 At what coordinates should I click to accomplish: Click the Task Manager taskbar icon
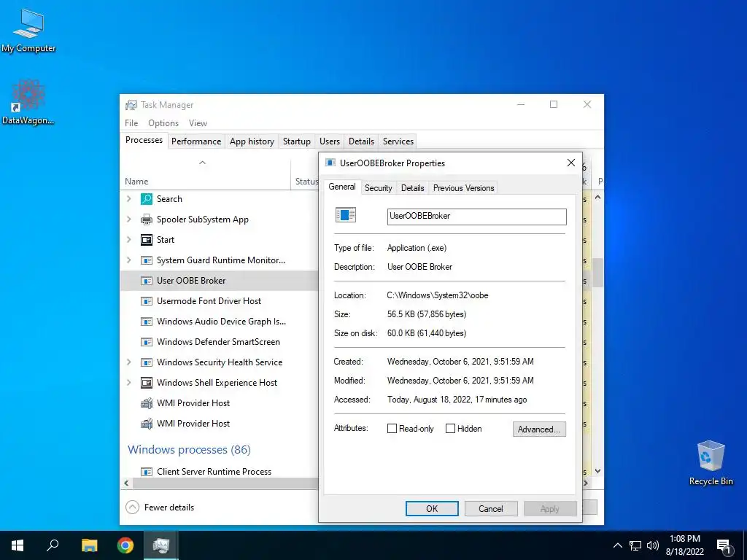[x=161, y=545]
